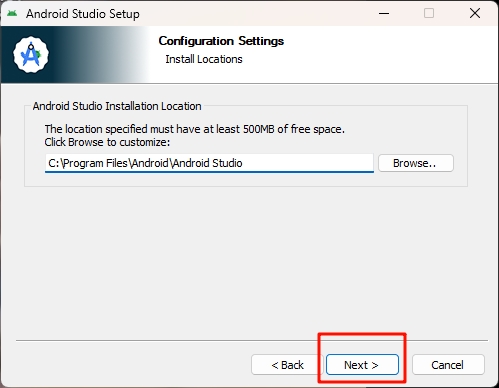Click the Install Locations subtitle
This screenshot has width=499, height=388.
tap(204, 59)
